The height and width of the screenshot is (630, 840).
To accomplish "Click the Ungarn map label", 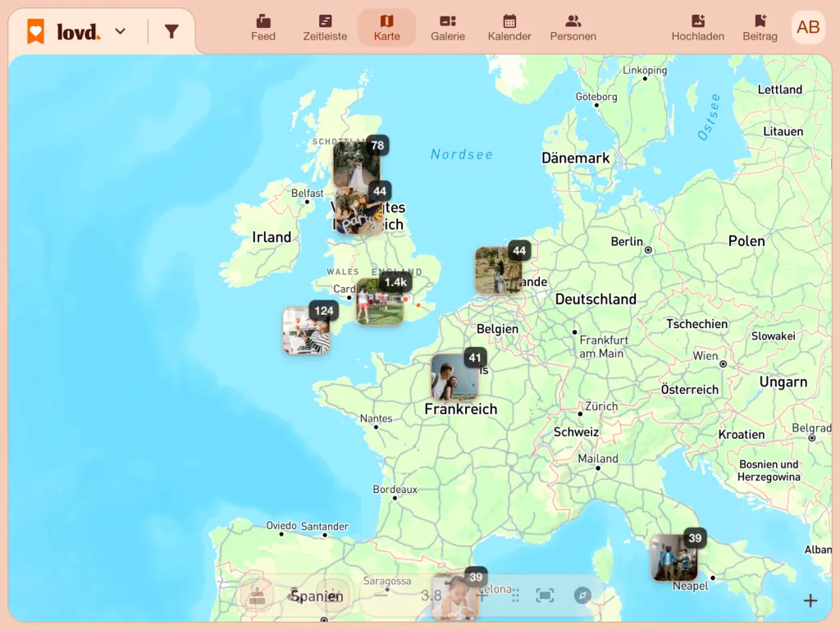I will pos(783,382).
